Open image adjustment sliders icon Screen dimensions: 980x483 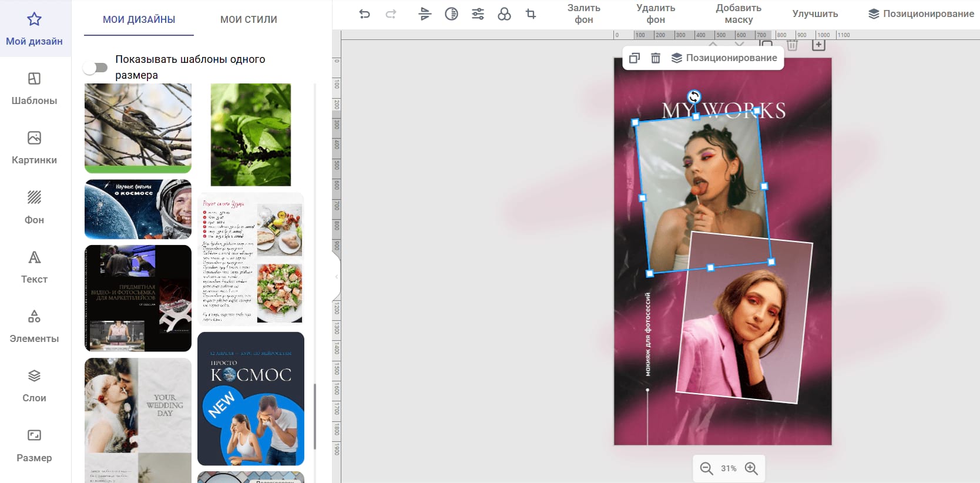[x=478, y=14]
